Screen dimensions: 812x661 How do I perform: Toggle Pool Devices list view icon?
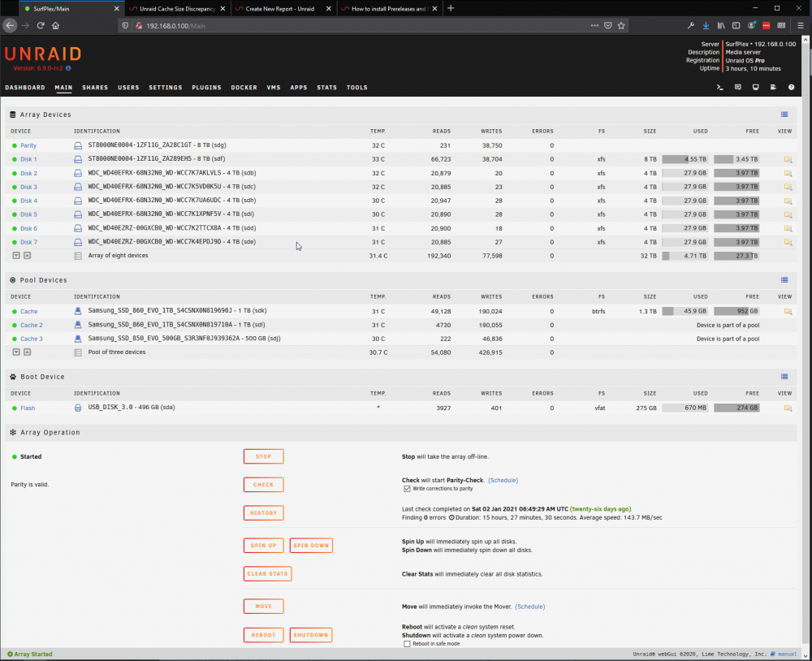click(x=784, y=280)
